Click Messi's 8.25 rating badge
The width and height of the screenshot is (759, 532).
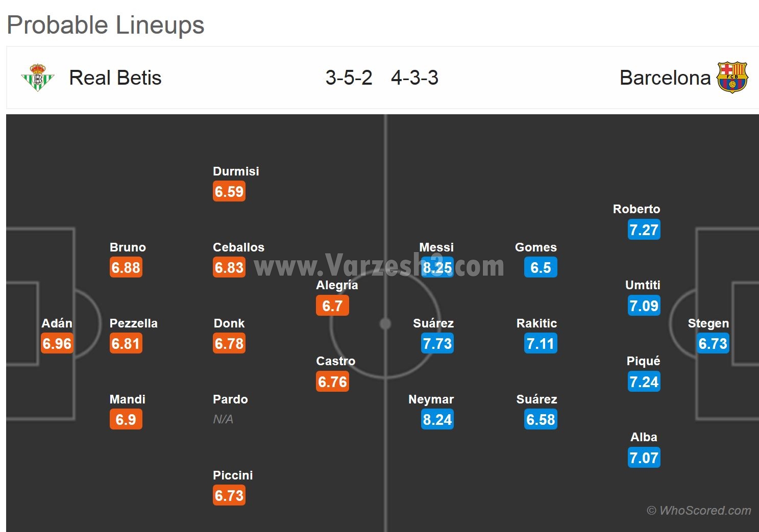coord(437,267)
